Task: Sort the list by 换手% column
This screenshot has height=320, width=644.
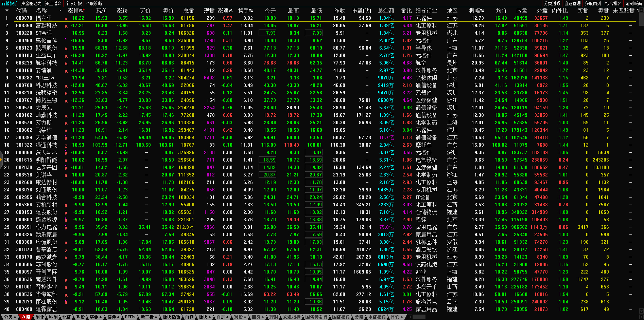Action: [x=245, y=11]
